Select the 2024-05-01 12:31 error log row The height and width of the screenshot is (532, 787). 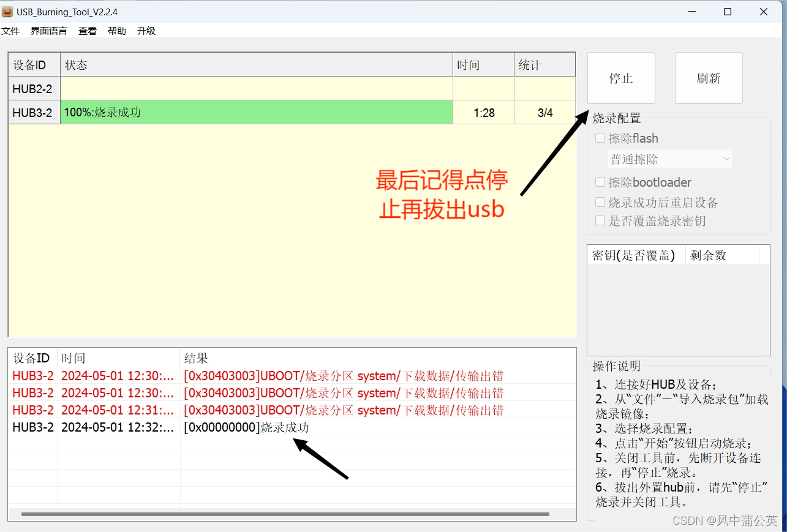tap(292, 410)
